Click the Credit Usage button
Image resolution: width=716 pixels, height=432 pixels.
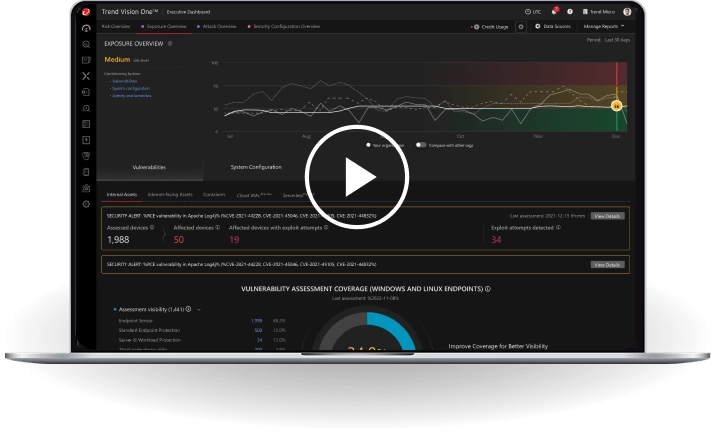click(x=493, y=26)
